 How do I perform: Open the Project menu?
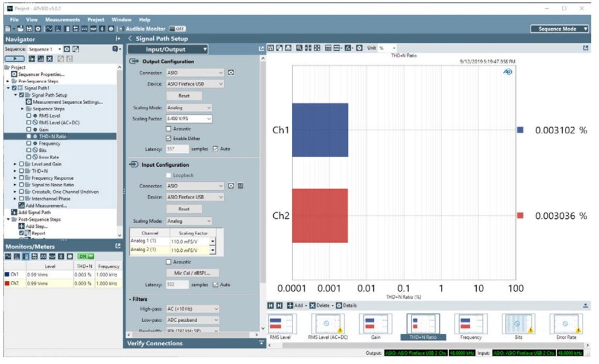point(96,19)
